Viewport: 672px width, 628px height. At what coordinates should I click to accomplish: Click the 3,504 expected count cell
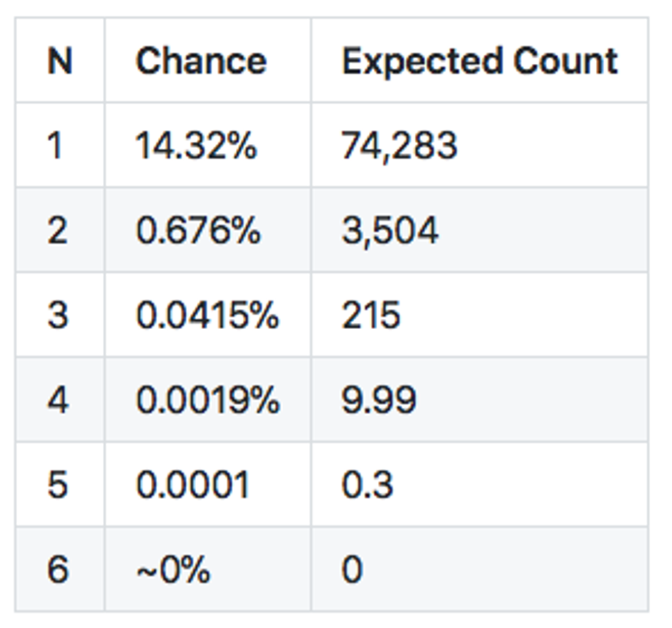tap(389, 230)
